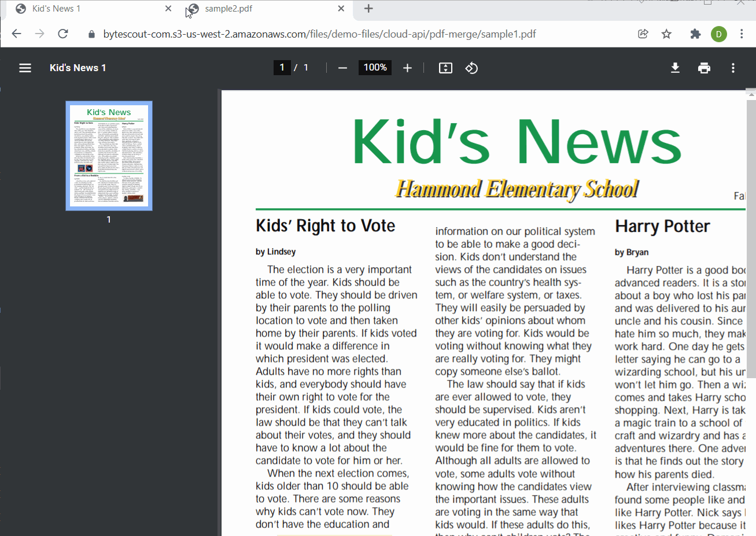Download the PDF file

point(675,68)
